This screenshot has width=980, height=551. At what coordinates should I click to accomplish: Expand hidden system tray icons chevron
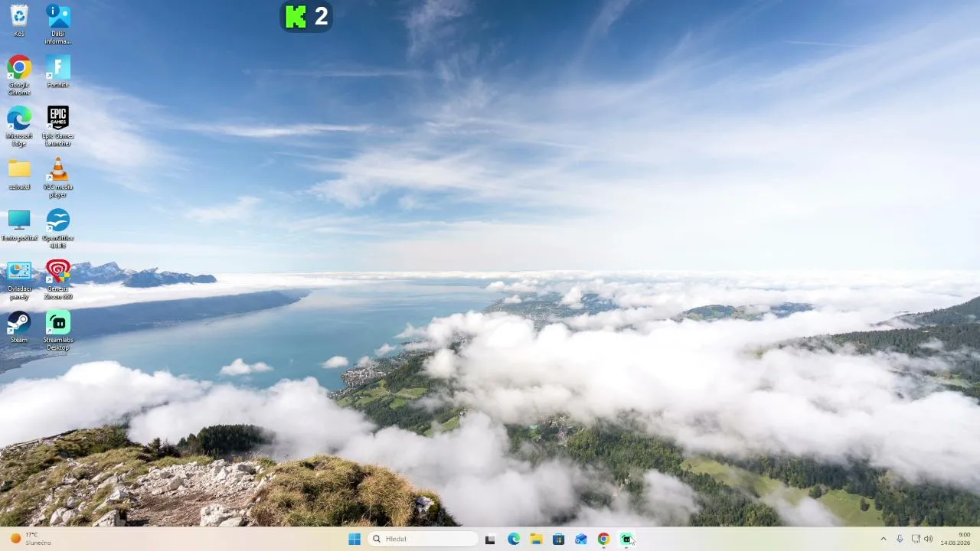click(883, 539)
